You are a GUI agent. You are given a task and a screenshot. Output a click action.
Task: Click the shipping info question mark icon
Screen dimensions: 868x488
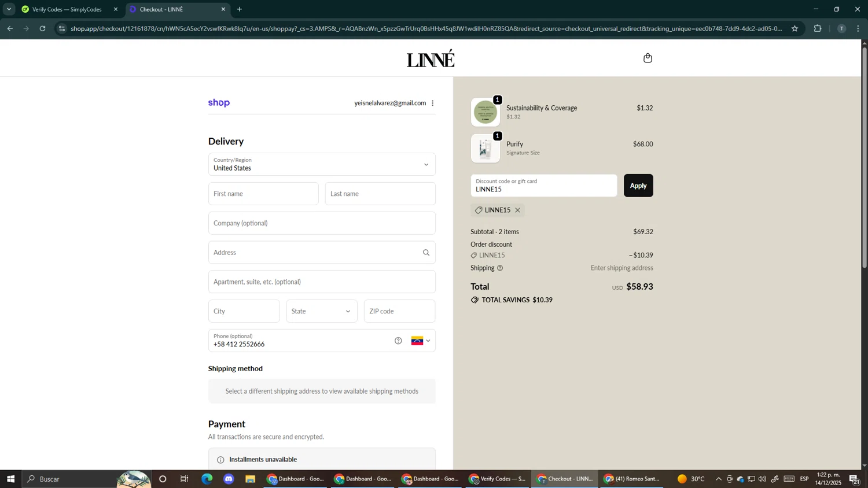click(x=500, y=268)
